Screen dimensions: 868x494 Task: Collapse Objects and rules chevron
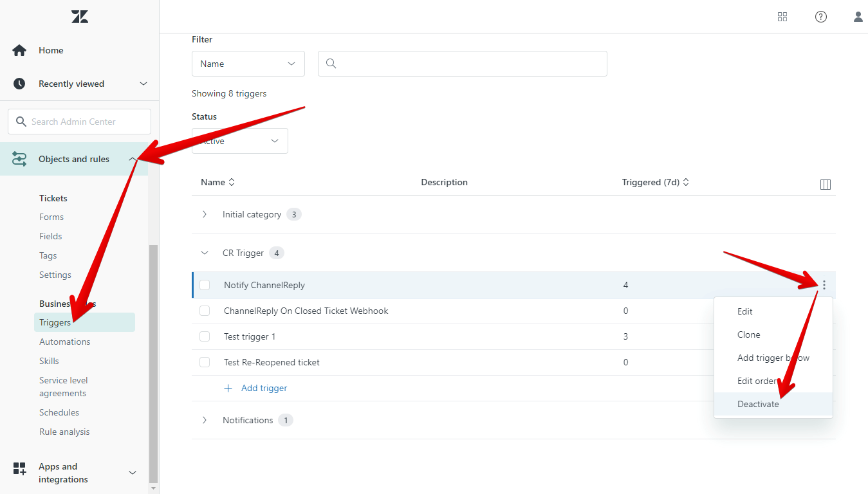133,159
